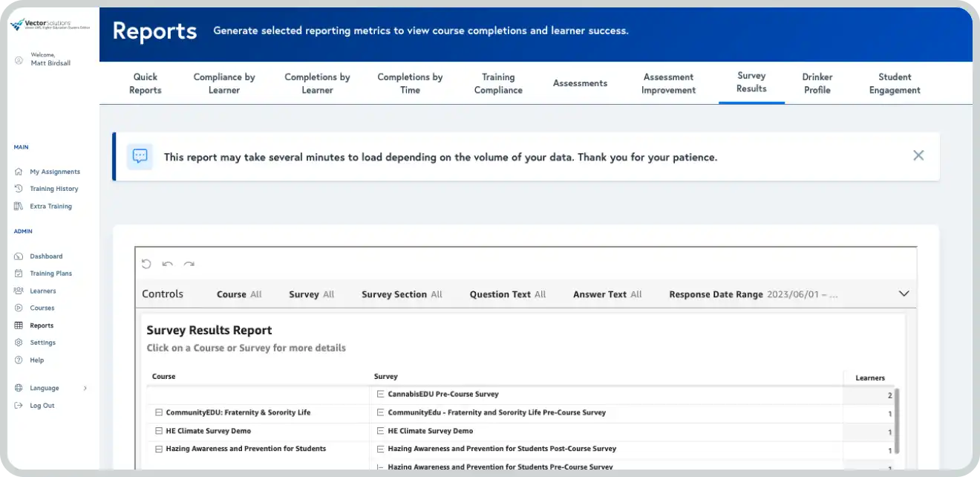Screen dimensions: 980x477
Task: Click the redo arrow icon
Action: tap(189, 264)
